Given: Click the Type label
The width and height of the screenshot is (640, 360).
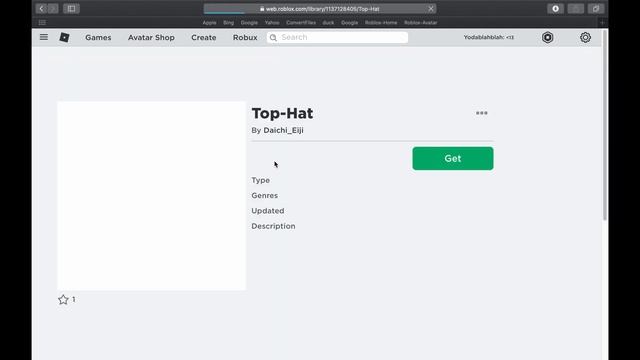Looking at the screenshot, I should tap(260, 180).
